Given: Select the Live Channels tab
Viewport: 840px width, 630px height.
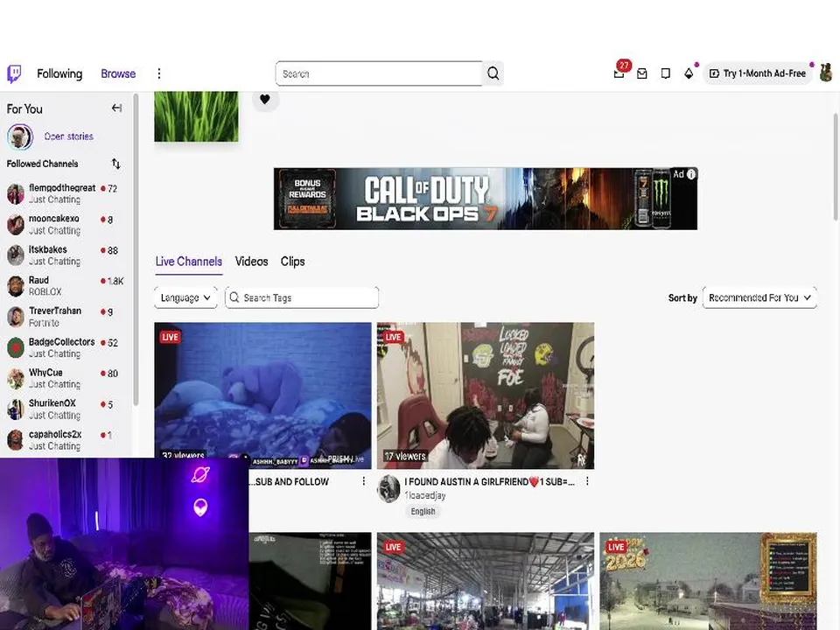Looking at the screenshot, I should click(189, 262).
